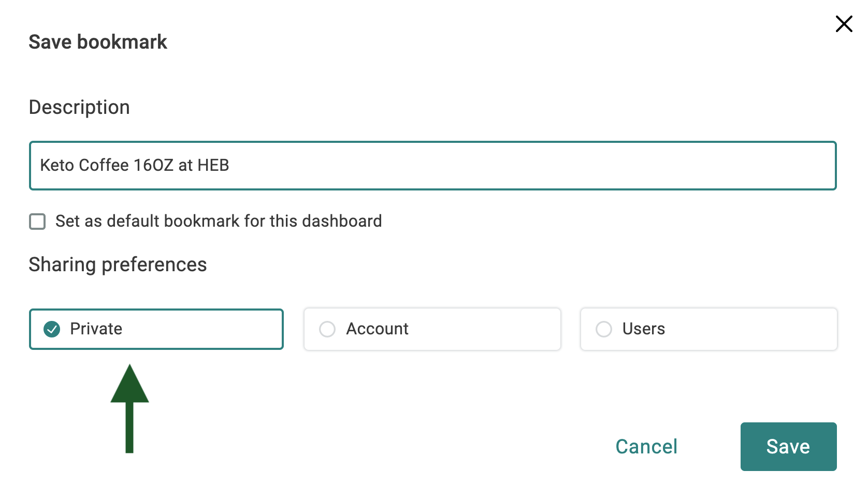Place cursor in 'Keto Coffee 16OZ at HEB' text
This screenshot has height=500, width=868.
click(135, 165)
